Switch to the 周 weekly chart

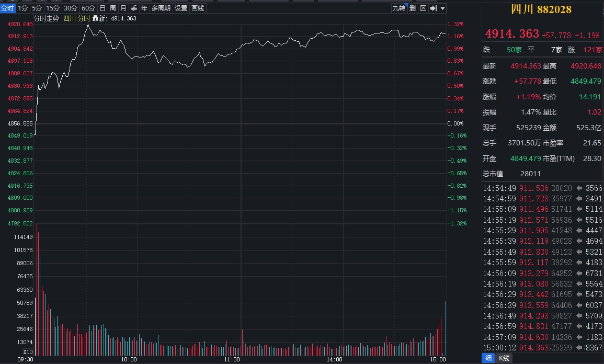[x=112, y=8]
